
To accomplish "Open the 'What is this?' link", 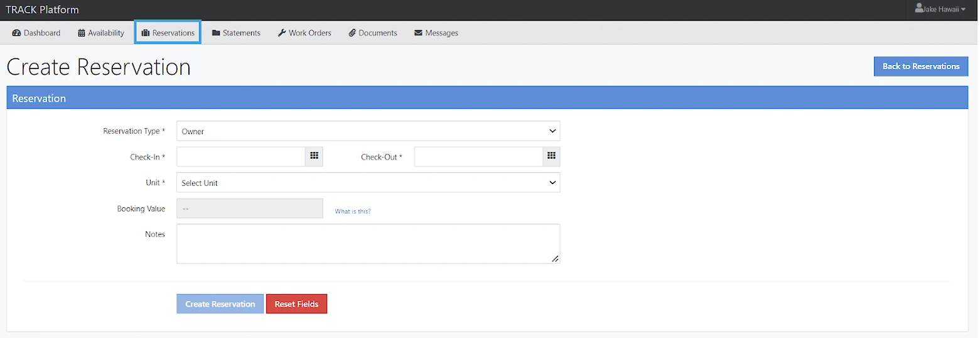I will [353, 212].
